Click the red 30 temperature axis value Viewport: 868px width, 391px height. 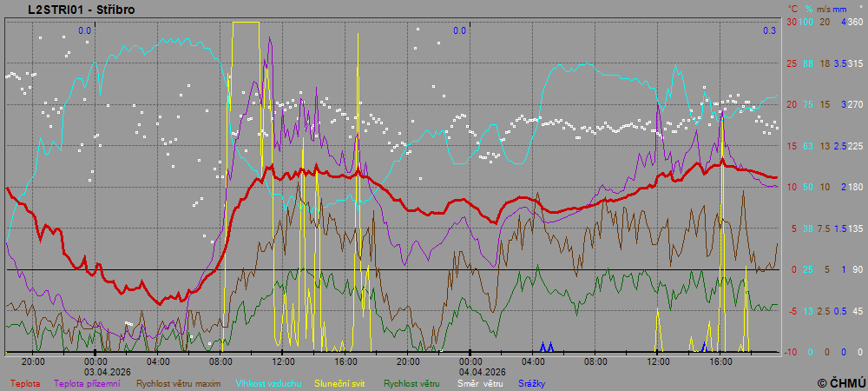point(791,22)
